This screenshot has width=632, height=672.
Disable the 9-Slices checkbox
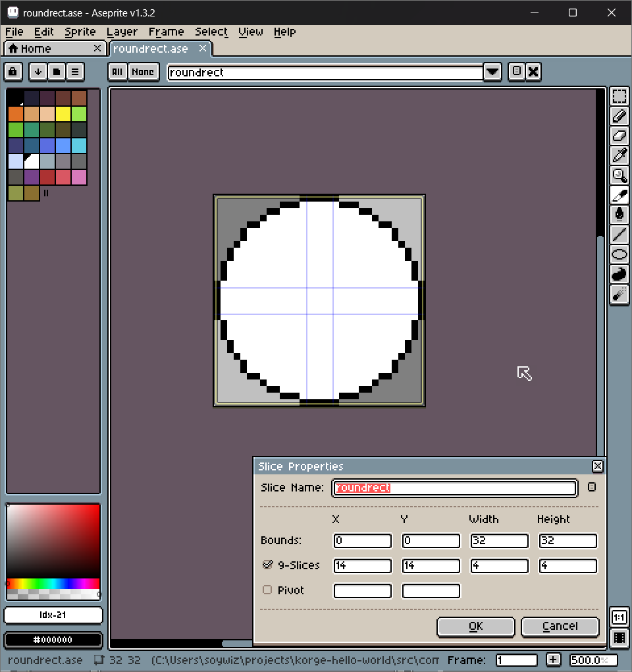267,565
